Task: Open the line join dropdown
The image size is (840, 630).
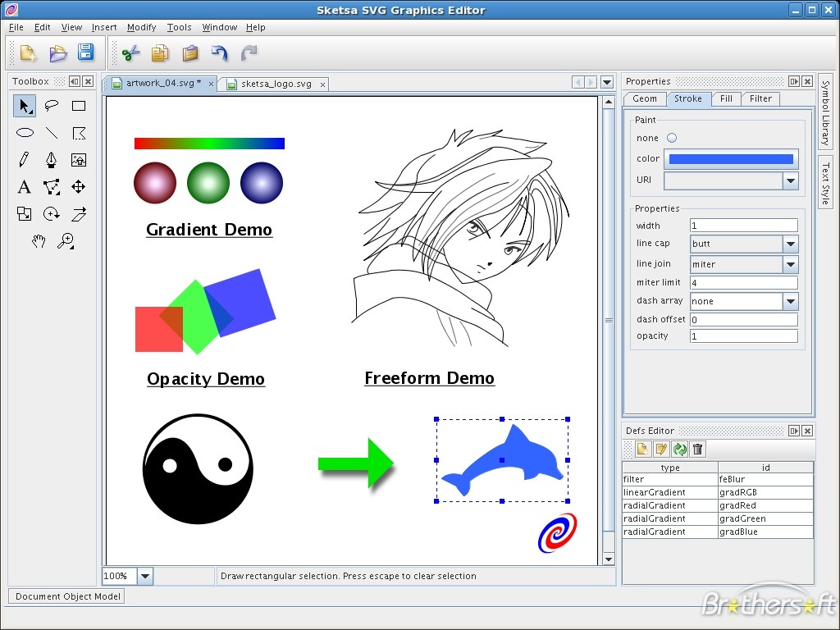Action: click(789, 263)
